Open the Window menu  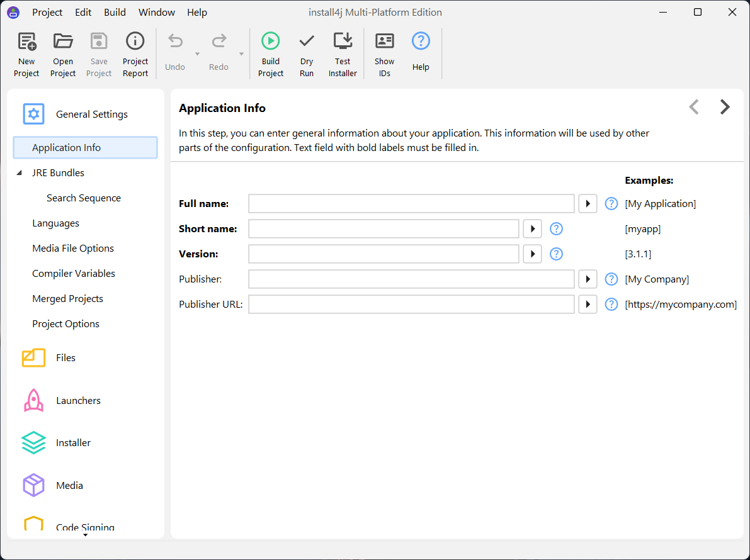157,13
